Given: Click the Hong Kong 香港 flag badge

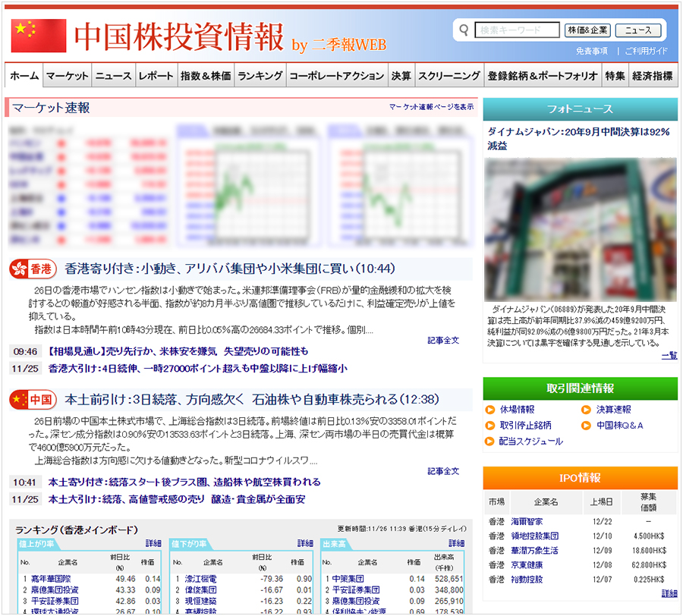Looking at the screenshot, I should pyautogui.click(x=33, y=269).
